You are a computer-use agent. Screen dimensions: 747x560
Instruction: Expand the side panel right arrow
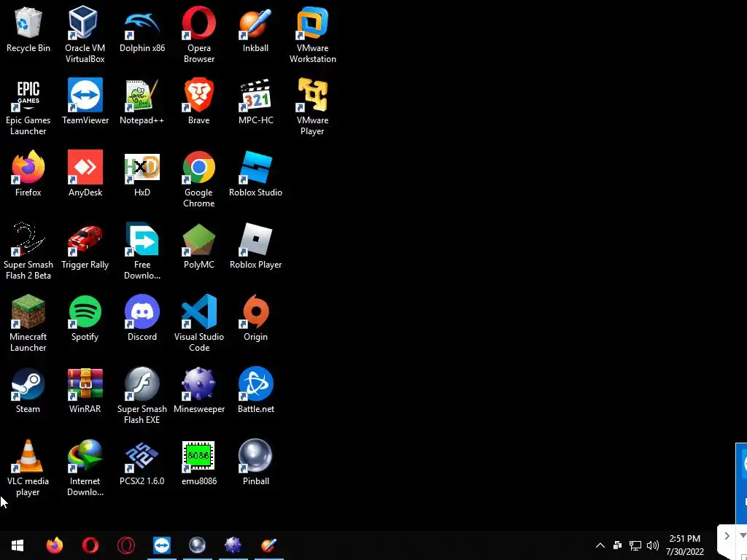click(x=727, y=536)
